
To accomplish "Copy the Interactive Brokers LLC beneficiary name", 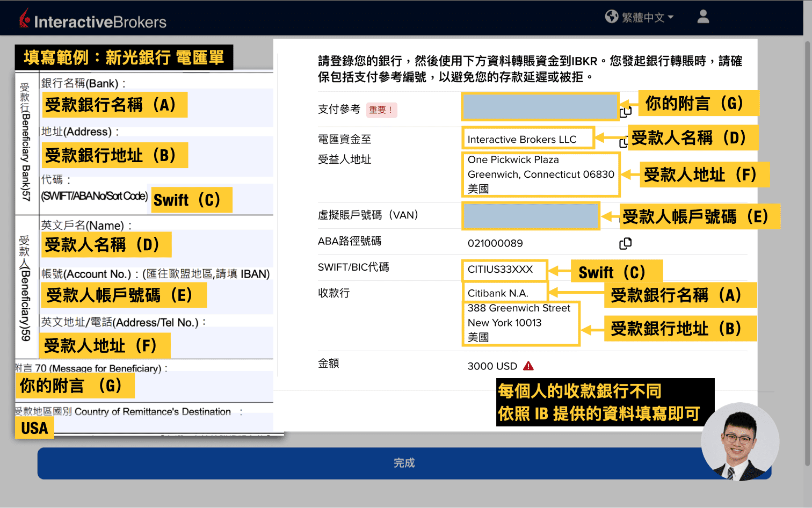I will [622, 142].
